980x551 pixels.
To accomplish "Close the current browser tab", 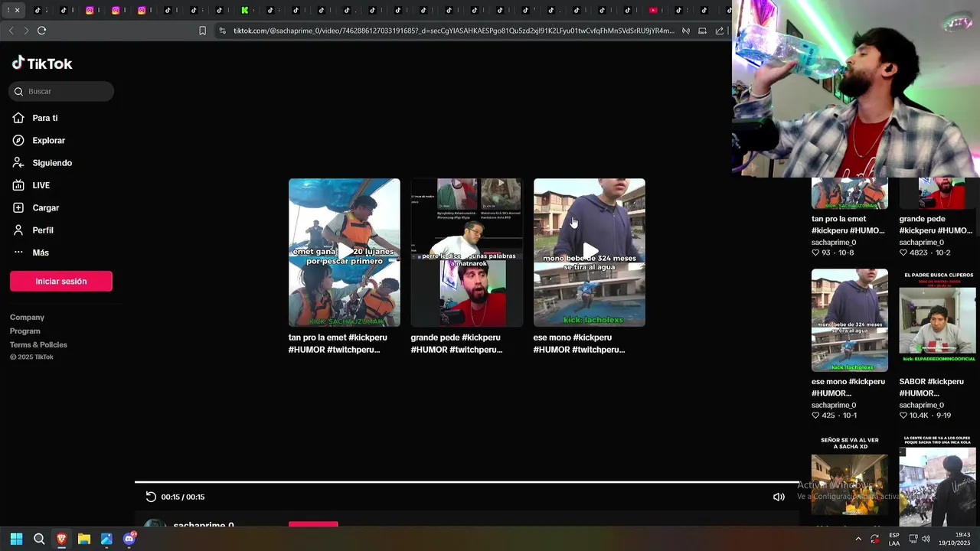I will [17, 10].
